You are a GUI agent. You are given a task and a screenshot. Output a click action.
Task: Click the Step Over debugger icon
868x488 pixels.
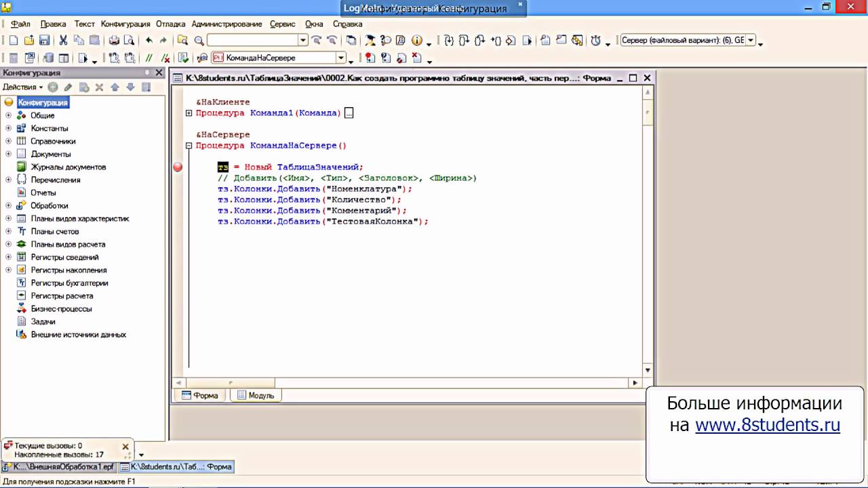(465, 41)
